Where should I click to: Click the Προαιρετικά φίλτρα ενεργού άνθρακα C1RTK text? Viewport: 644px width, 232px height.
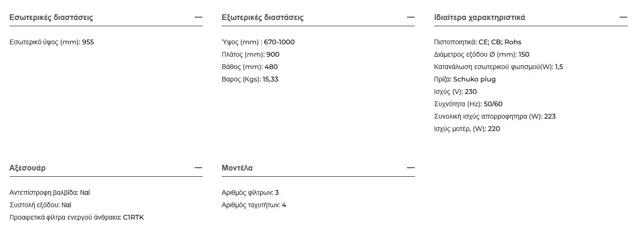coord(77,217)
